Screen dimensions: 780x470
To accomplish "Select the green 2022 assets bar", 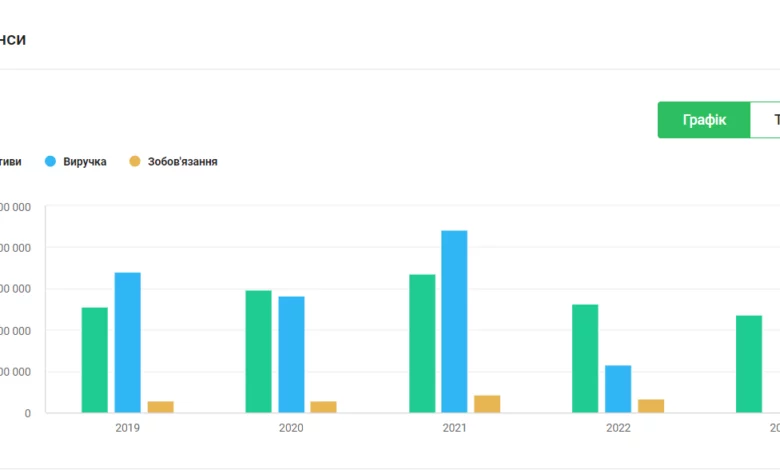I will point(585,359).
